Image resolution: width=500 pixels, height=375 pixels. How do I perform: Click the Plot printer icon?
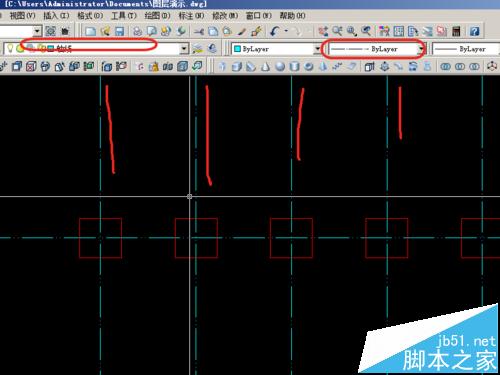[x=137, y=32]
